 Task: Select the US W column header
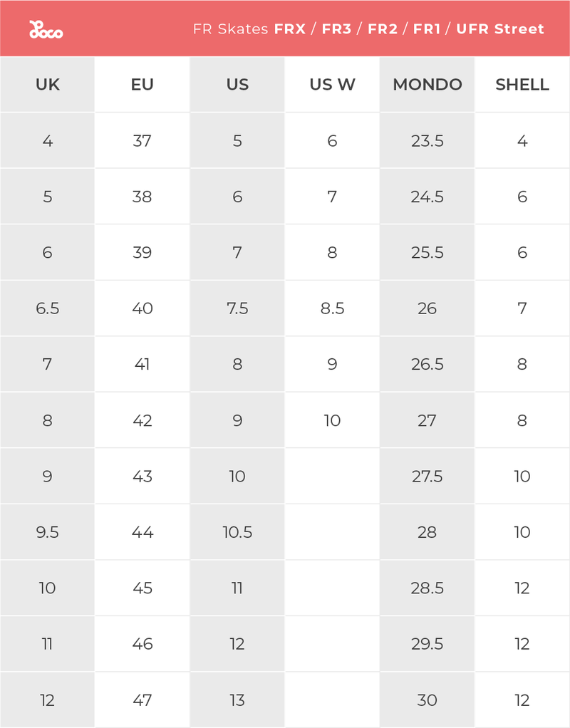332,85
